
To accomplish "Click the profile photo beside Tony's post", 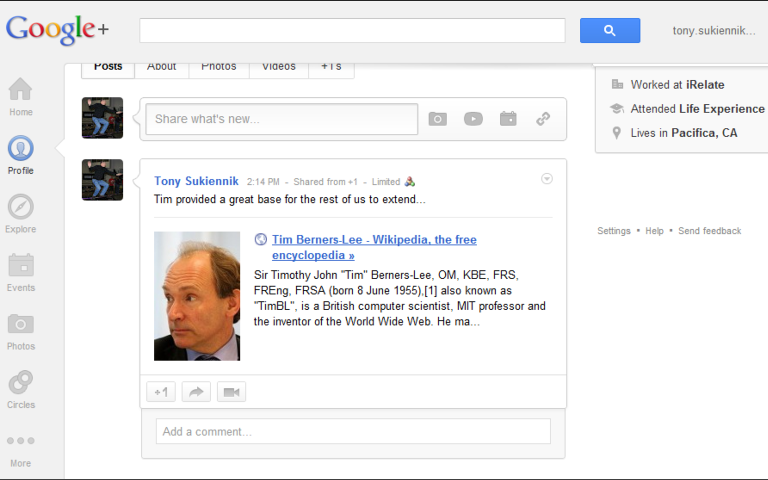I will point(102,180).
